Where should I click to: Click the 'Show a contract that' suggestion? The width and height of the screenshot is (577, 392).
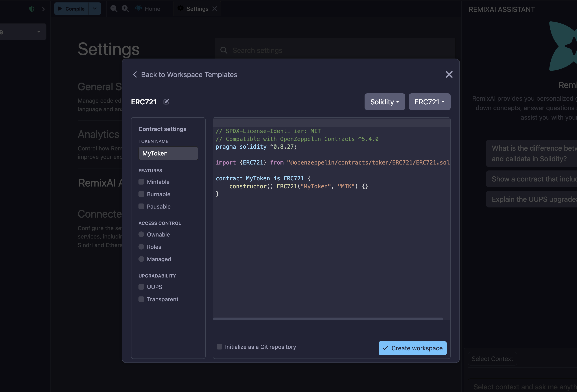[x=532, y=179]
